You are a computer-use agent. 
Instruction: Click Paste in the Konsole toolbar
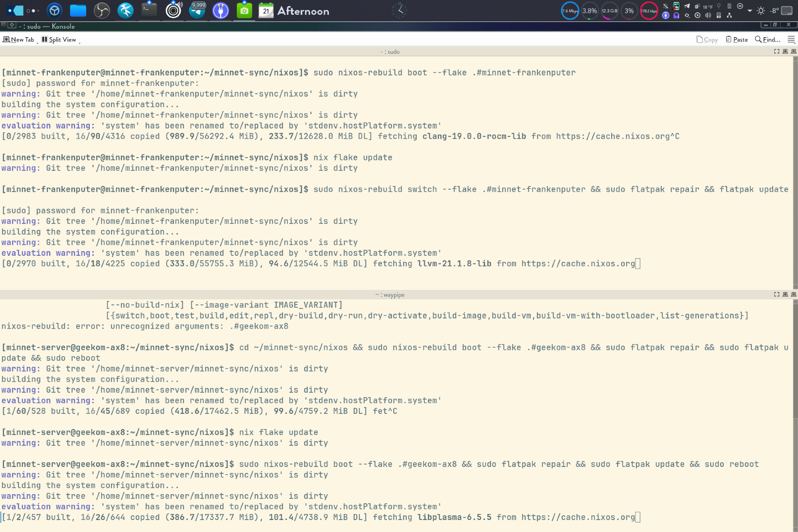(737, 40)
